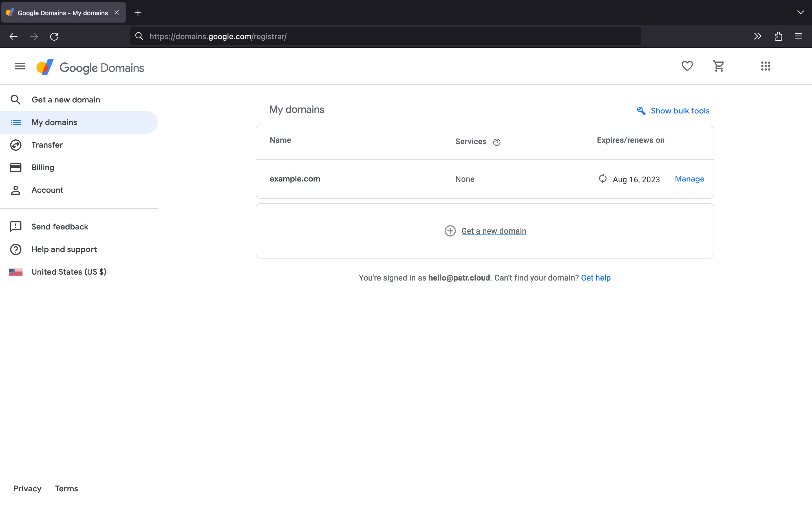812x508 pixels.
Task: Change United States (US $) region
Action: pos(79,272)
